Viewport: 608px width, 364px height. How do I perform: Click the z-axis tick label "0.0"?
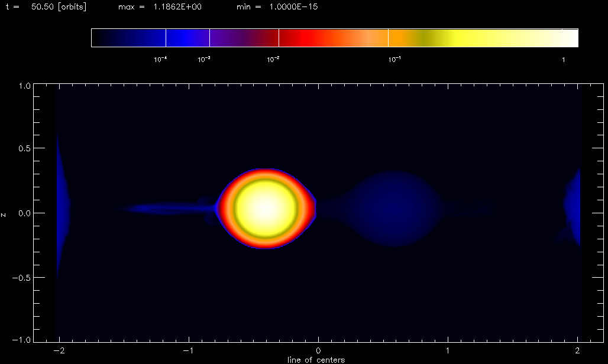24,213
